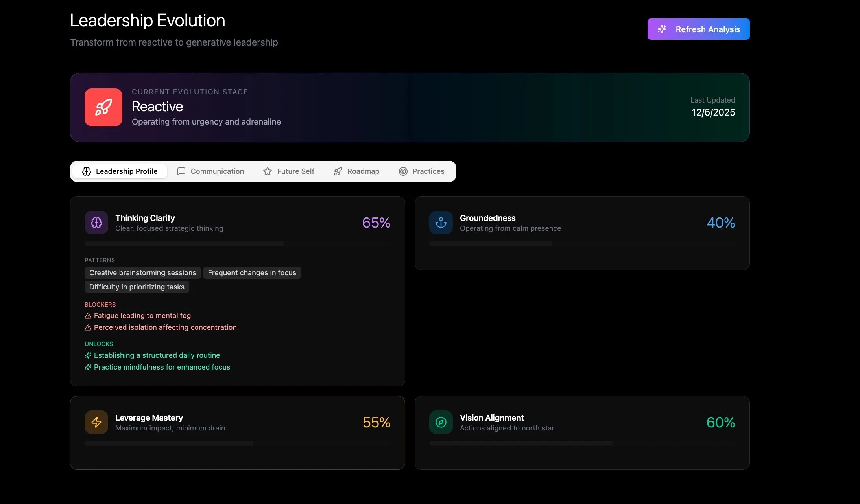This screenshot has height=504, width=860.
Task: Click the red rocket stage icon
Action: click(103, 107)
